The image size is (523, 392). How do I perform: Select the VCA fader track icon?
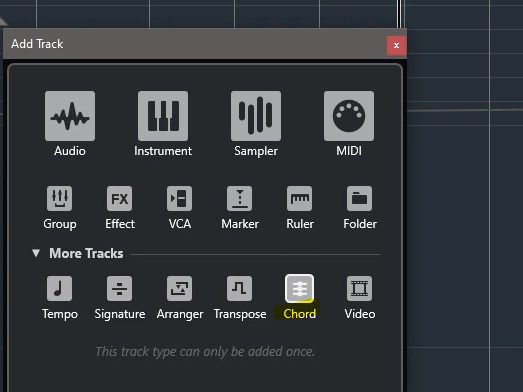point(179,199)
